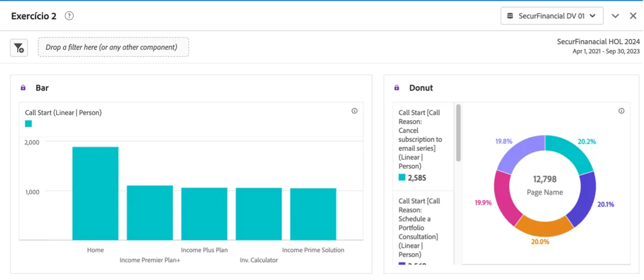Click the lock icon beside Donut title
The height and width of the screenshot is (280, 644).
397,88
